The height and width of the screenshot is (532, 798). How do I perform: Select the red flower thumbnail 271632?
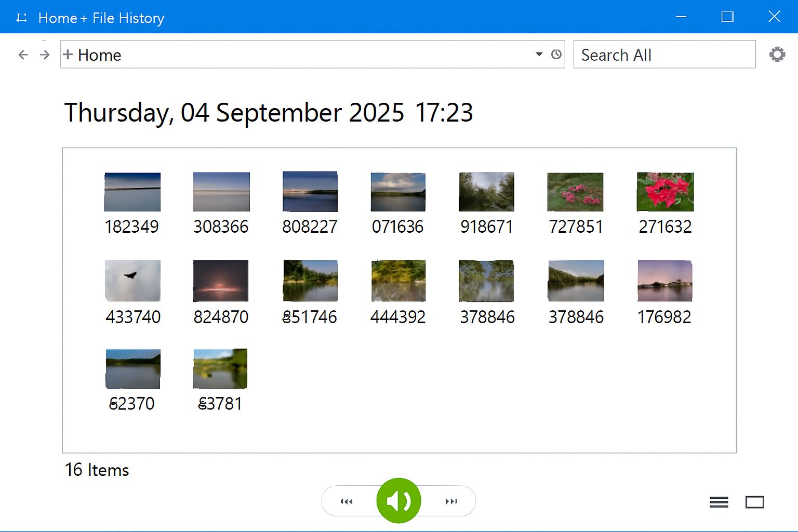pyautogui.click(x=665, y=192)
